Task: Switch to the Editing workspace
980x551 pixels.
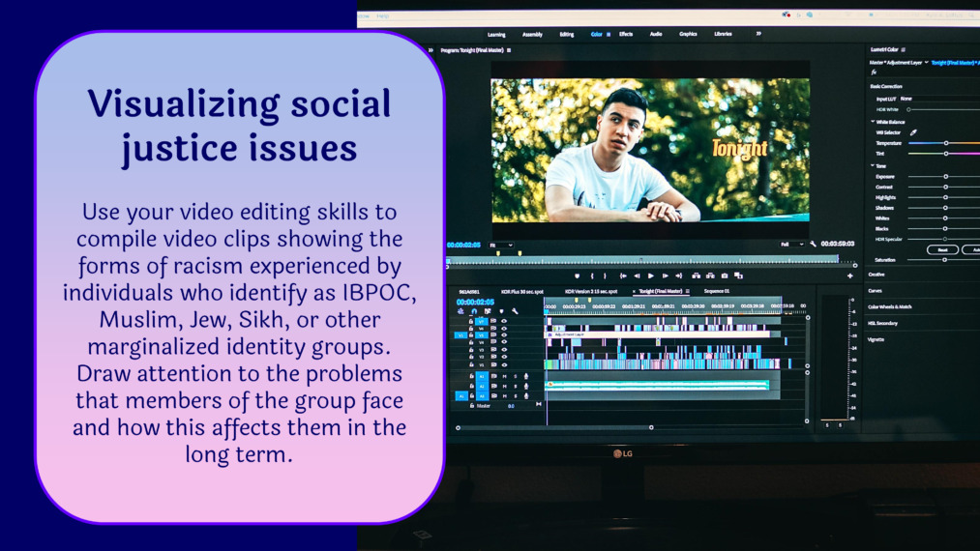Action: pos(567,35)
